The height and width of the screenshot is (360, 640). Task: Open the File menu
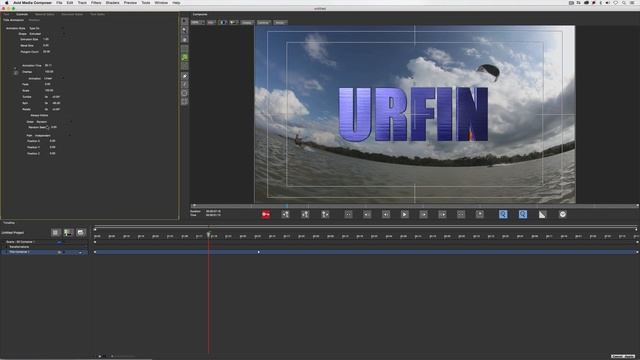click(x=59, y=3)
